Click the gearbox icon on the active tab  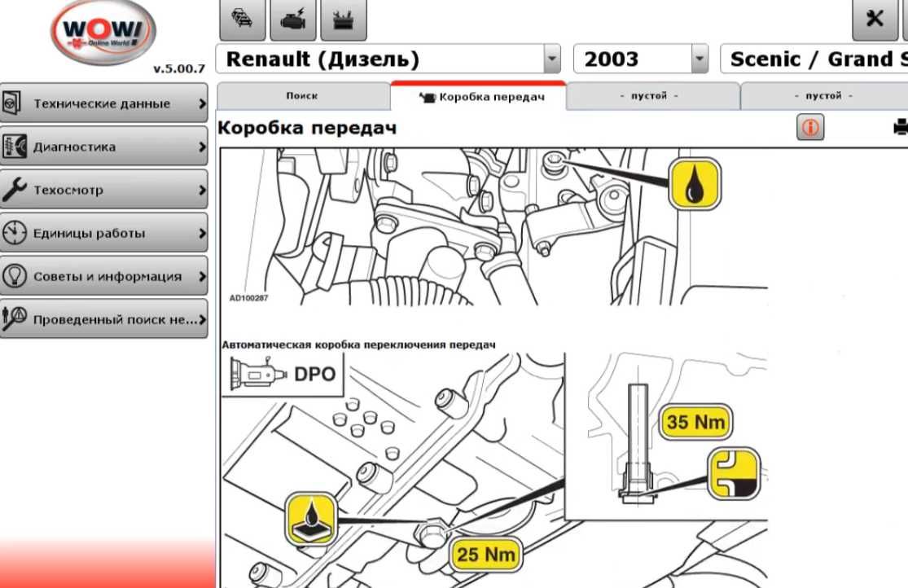[428, 97]
